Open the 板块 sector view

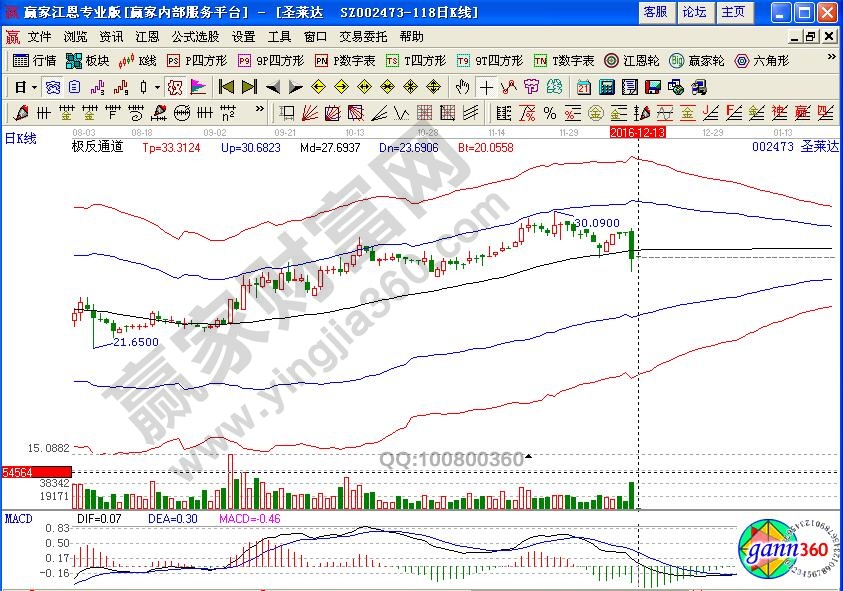click(x=88, y=60)
